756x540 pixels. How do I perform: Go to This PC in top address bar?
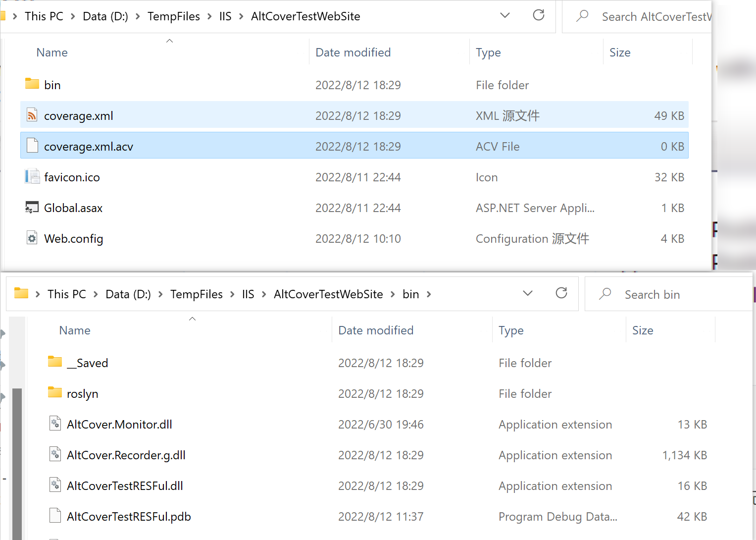(44, 16)
